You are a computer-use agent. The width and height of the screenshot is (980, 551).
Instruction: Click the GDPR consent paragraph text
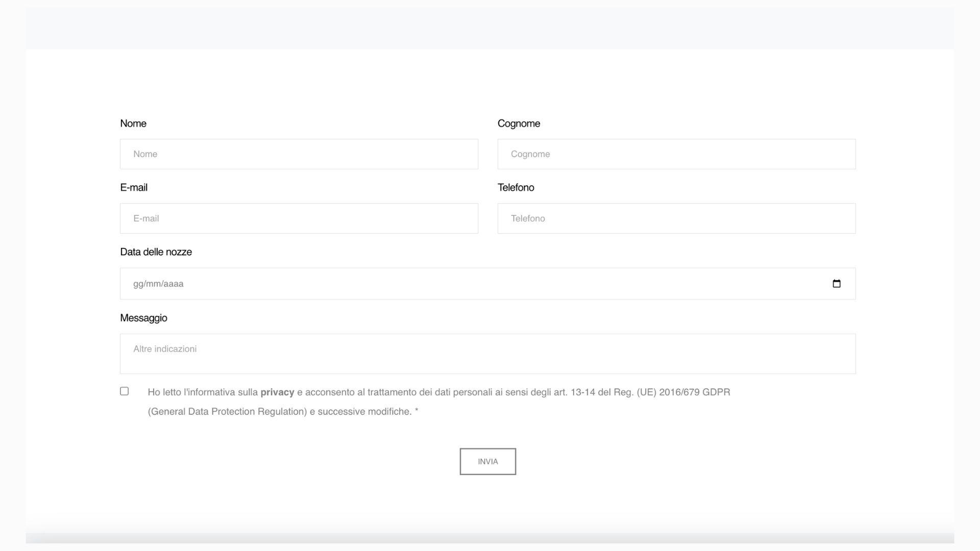point(439,402)
